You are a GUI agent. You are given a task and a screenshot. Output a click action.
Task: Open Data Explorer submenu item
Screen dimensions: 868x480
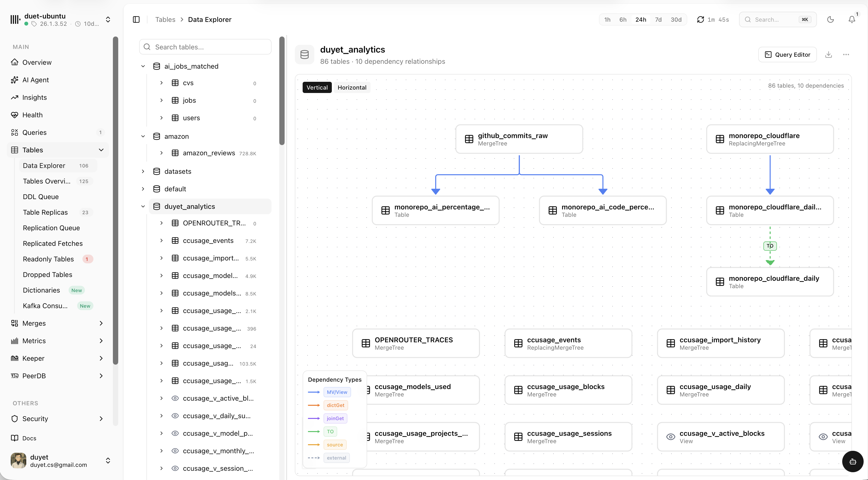tap(58, 166)
